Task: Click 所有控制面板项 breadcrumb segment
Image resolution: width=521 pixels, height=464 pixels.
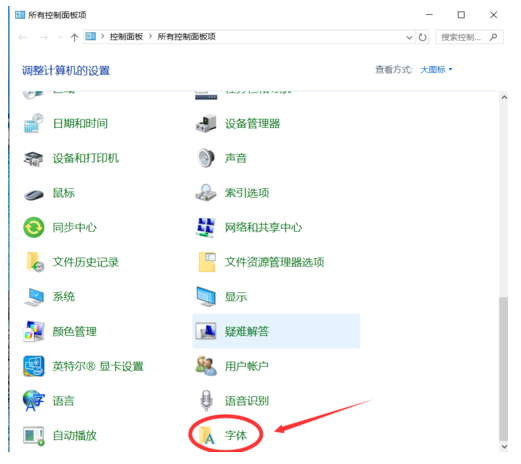Action: tap(186, 37)
